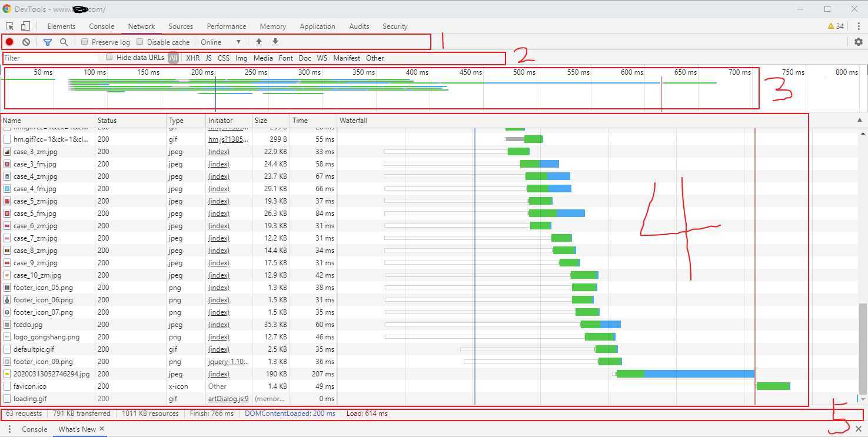Open the artDialog.js:9 initiator link
This screenshot has width=868, height=437.
(228, 399)
